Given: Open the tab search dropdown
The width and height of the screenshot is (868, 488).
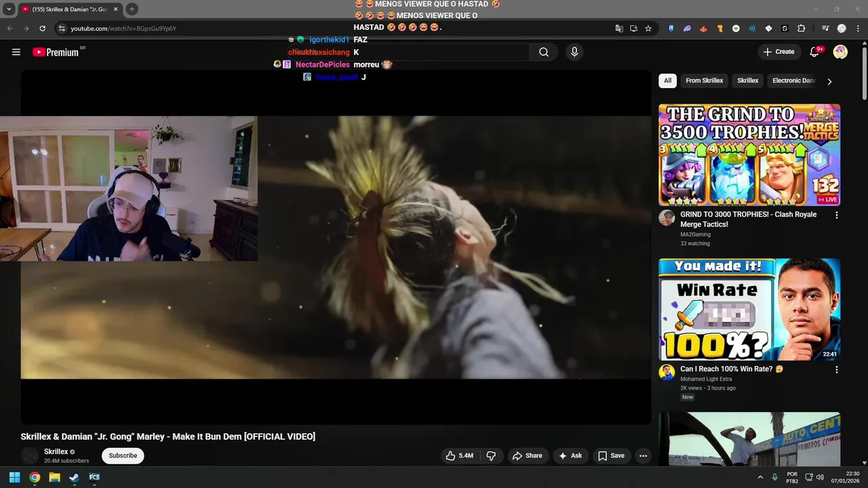Looking at the screenshot, I should (x=9, y=9).
